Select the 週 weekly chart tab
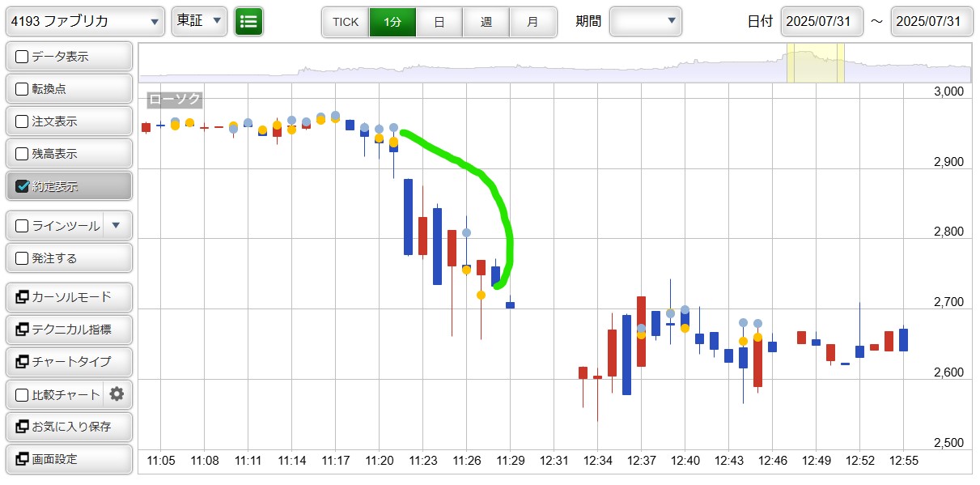The width and height of the screenshot is (980, 485). [x=486, y=22]
